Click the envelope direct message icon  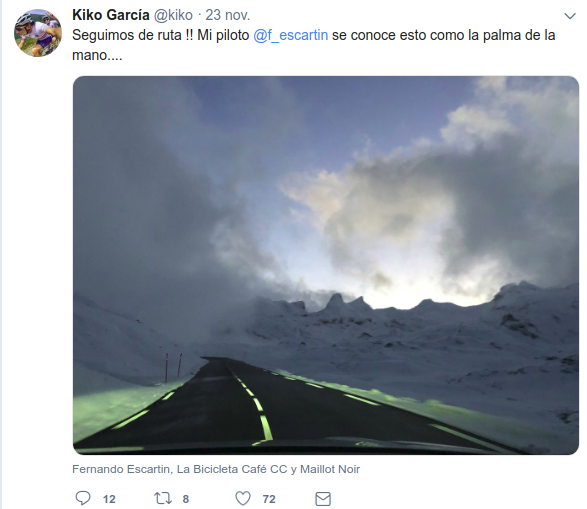323,499
